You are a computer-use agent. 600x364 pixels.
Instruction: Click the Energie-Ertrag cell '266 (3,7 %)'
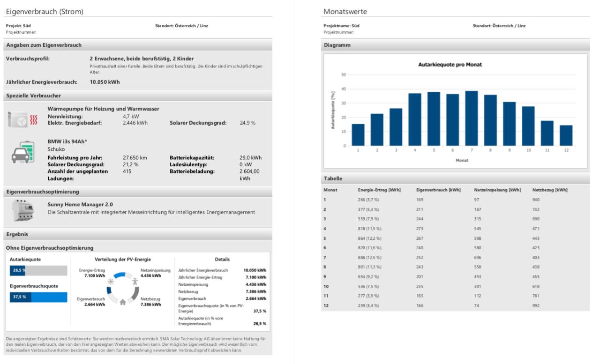pos(369,199)
